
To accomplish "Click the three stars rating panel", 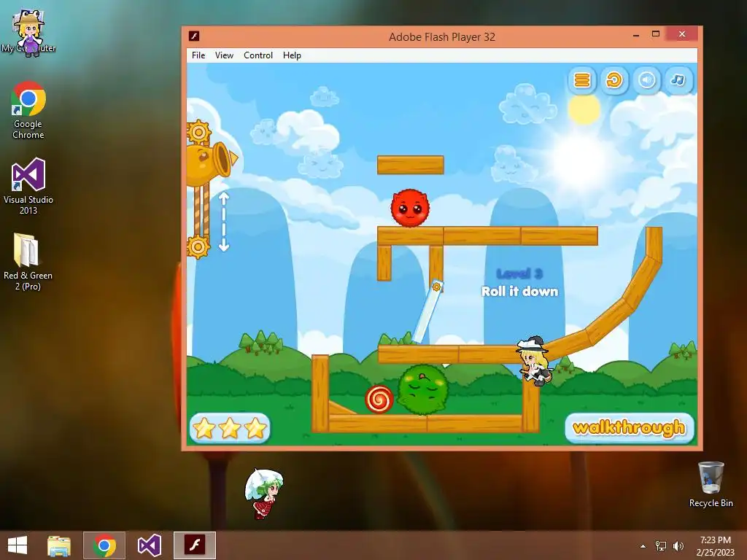I will [x=230, y=427].
